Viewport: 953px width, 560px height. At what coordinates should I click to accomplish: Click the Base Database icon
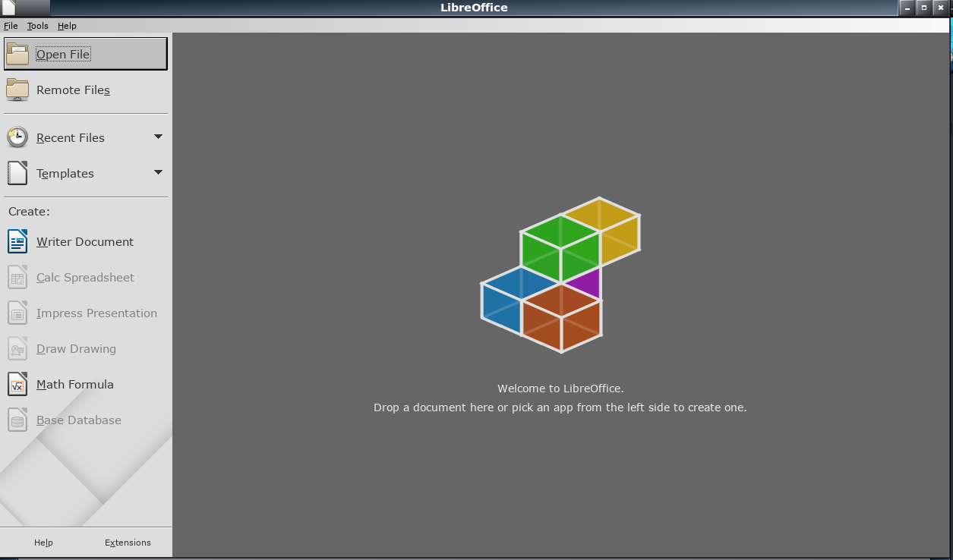[x=17, y=420]
